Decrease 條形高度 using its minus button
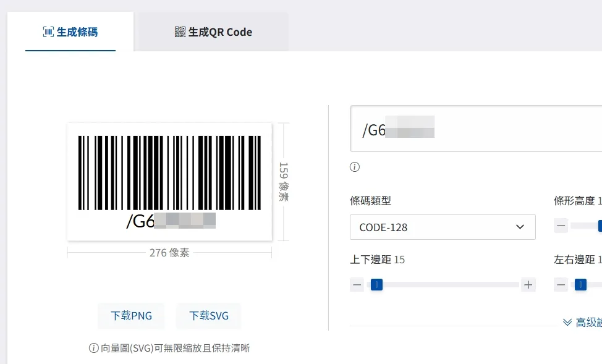The height and width of the screenshot is (364, 602). (561, 226)
